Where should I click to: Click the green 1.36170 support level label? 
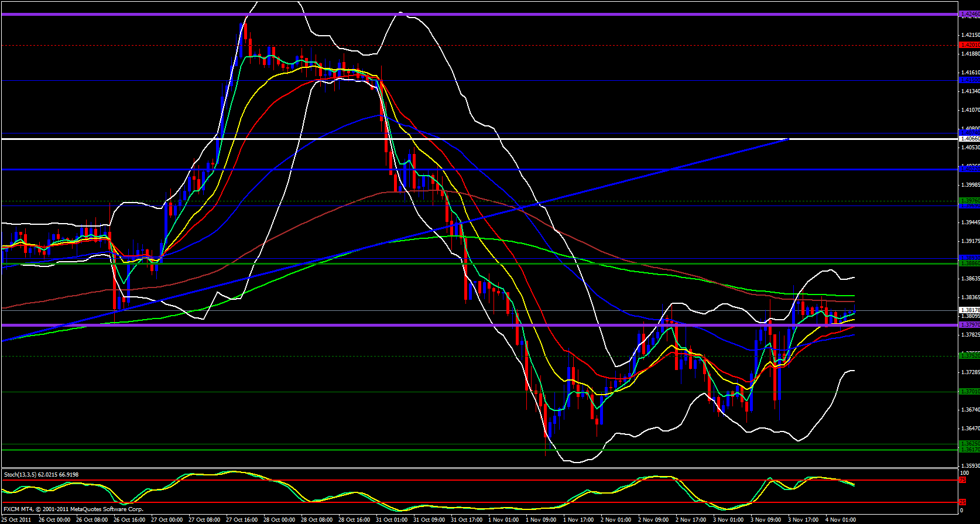tap(969, 450)
